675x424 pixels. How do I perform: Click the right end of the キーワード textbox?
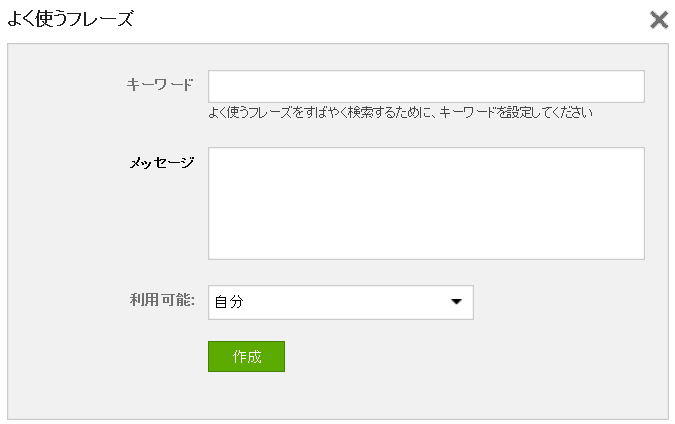click(637, 86)
